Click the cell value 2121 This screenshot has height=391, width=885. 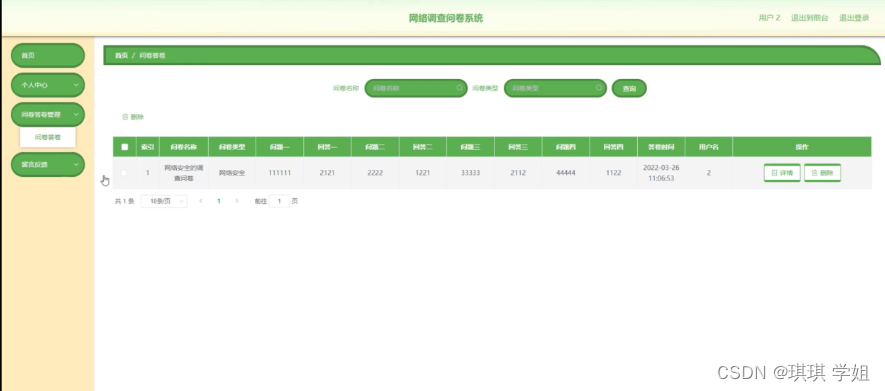[327, 173]
